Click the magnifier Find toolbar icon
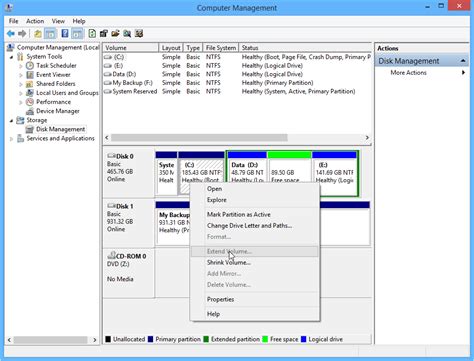 pyautogui.click(x=127, y=33)
